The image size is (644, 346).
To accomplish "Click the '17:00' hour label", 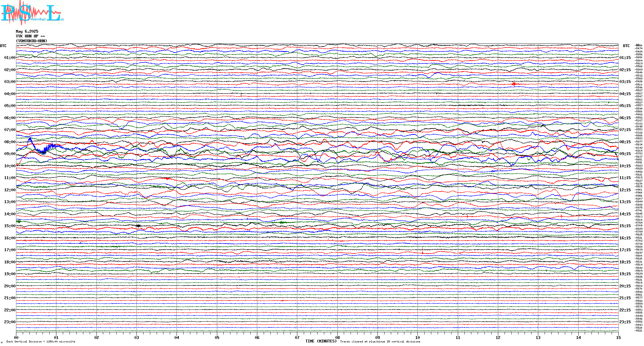I will pyautogui.click(x=10, y=250).
